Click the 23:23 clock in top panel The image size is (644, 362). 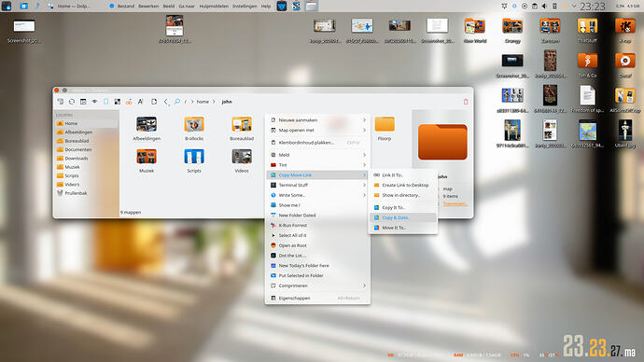(x=593, y=7)
